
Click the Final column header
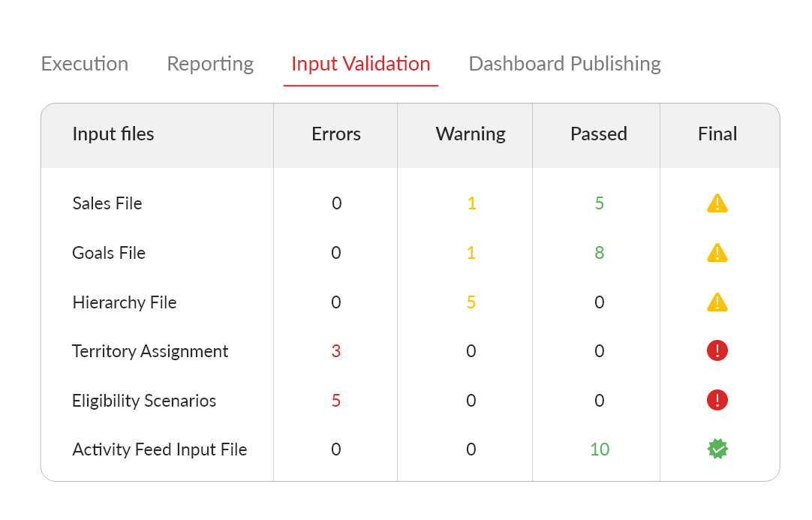tap(717, 134)
